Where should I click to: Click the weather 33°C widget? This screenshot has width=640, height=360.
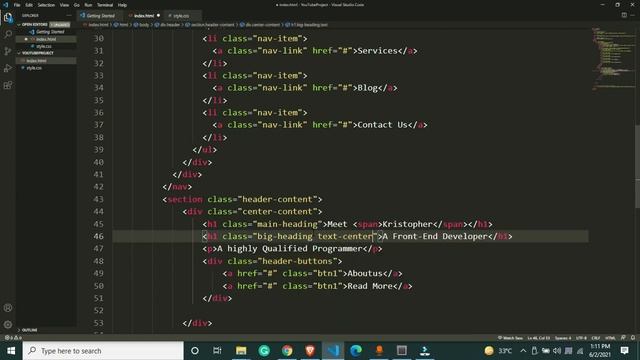(x=498, y=351)
